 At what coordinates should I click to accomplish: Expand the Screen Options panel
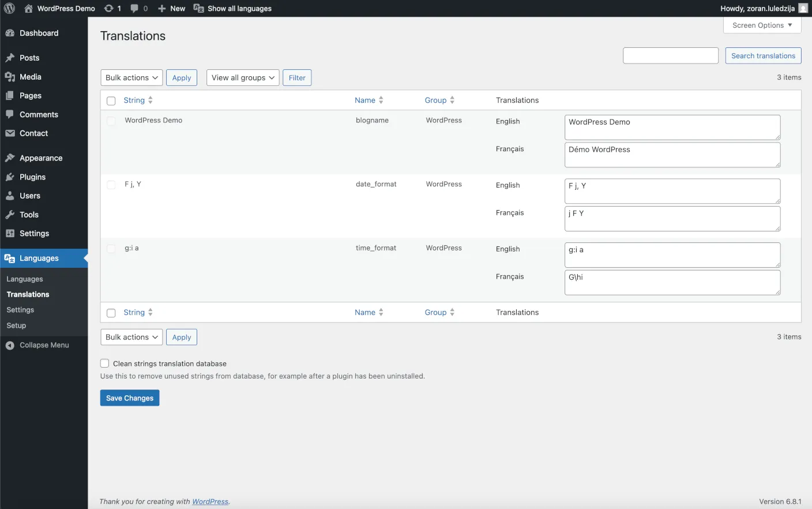[762, 25]
